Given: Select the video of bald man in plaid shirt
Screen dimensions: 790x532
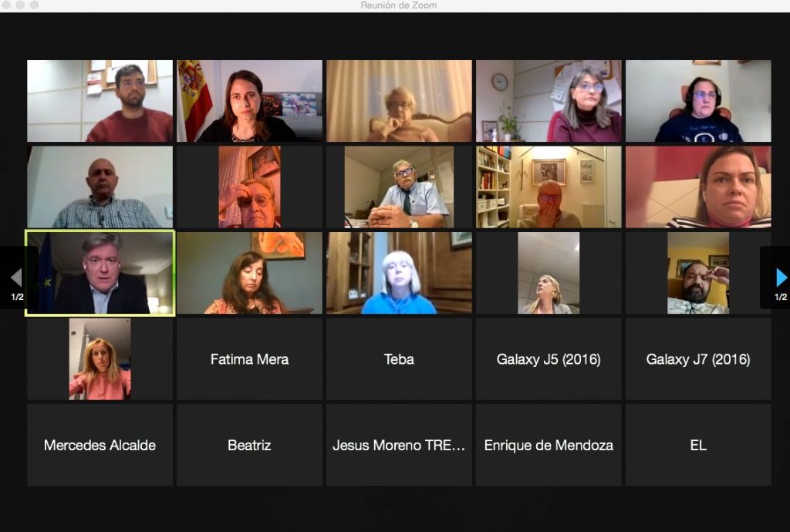Looking at the screenshot, I should [100, 187].
